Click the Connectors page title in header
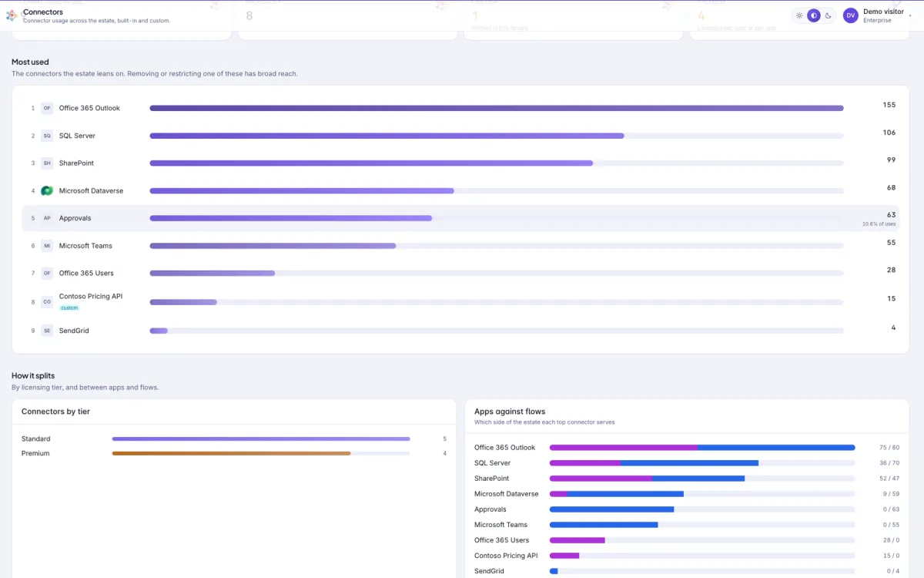Screen dimensions: 924x578 [x=43, y=12]
